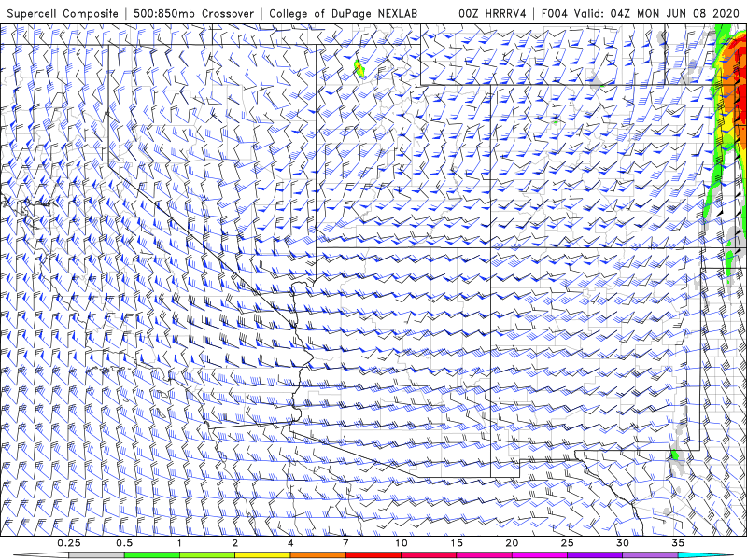The height and width of the screenshot is (560, 747).
Task: Click the legend value 7
Action: pos(345,543)
